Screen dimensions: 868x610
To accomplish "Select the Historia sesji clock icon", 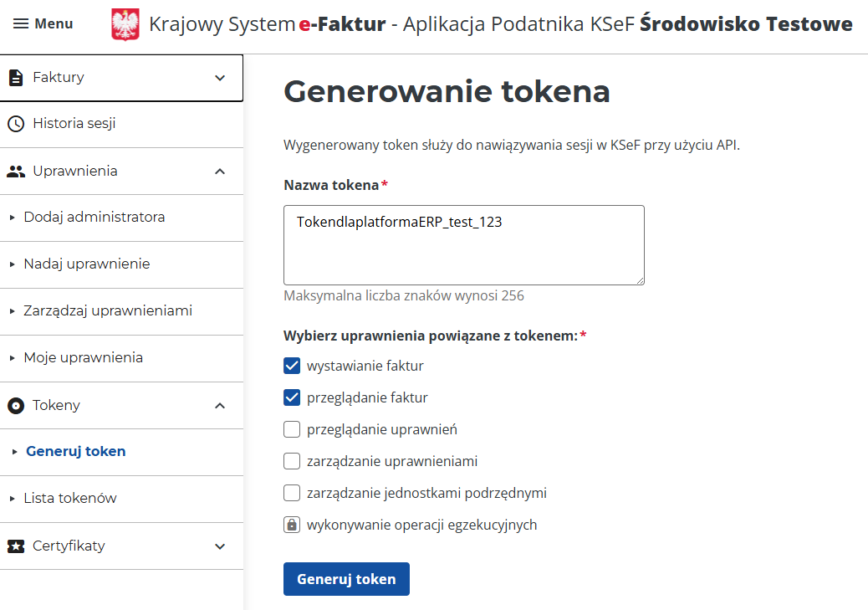I will [x=15, y=124].
